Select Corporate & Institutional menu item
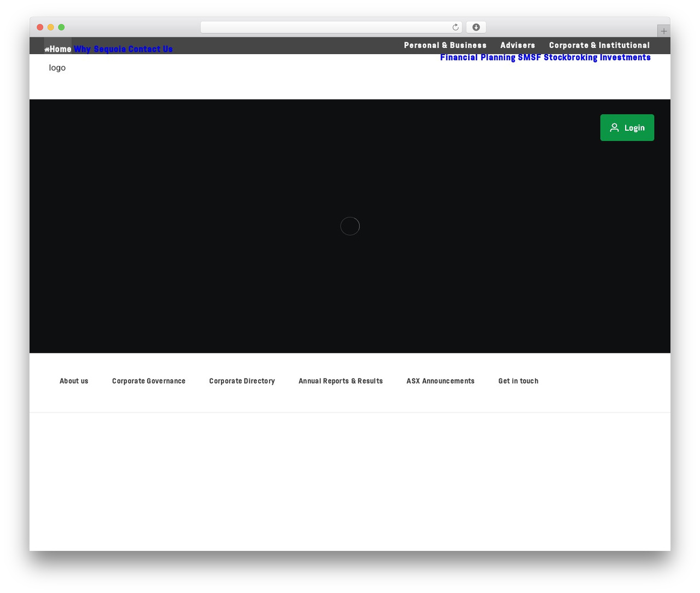The image size is (700, 593). coord(599,45)
